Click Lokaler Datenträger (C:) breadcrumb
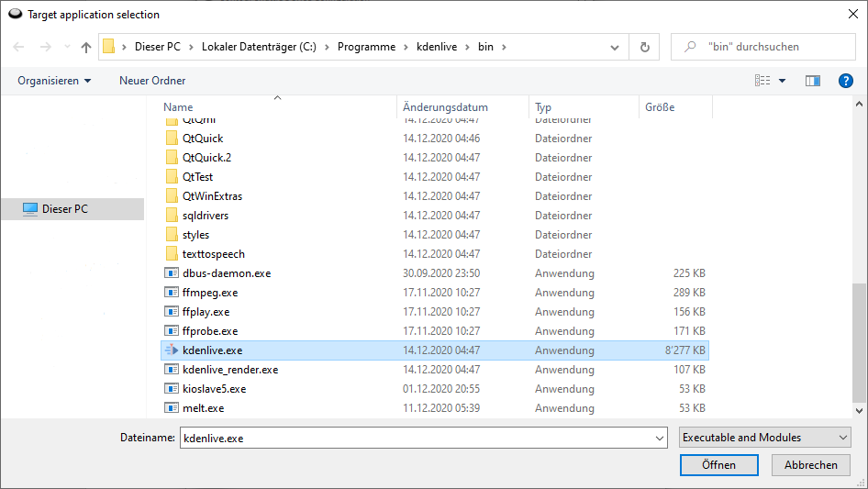Screen dimensions: 868x489 [259, 47]
